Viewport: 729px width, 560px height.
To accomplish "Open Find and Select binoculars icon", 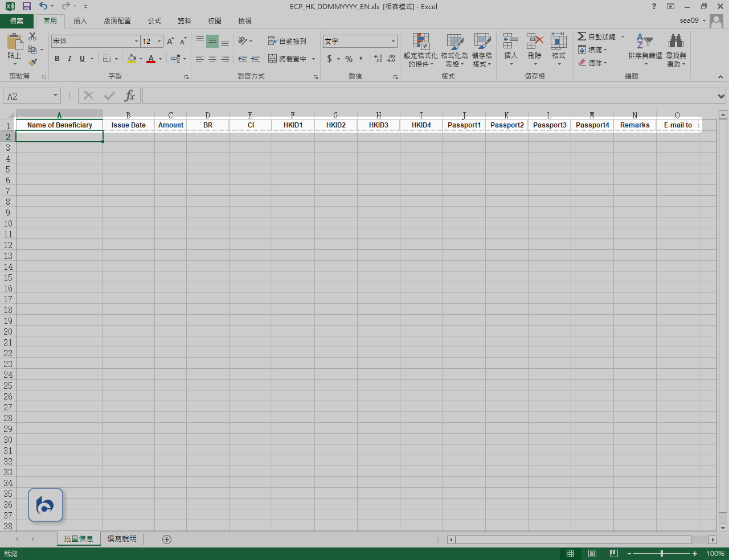I will pos(675,42).
